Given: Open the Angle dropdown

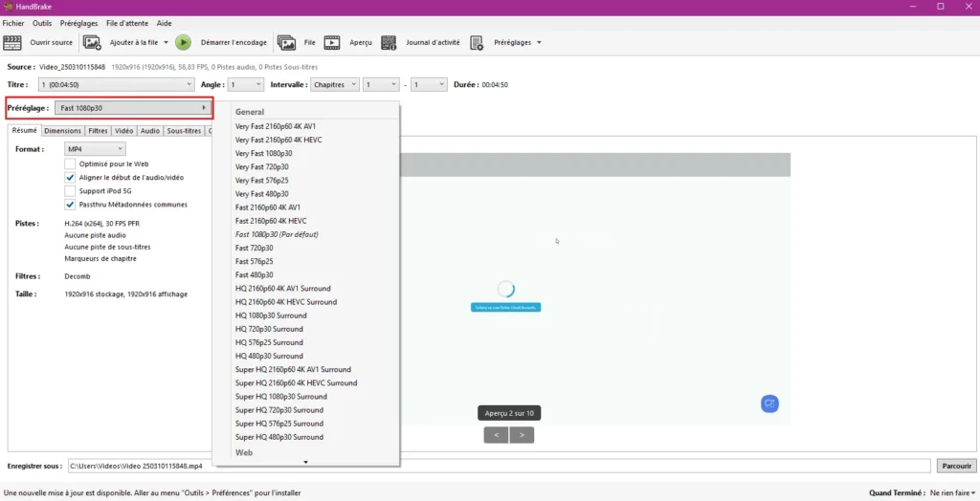Looking at the screenshot, I should point(246,84).
